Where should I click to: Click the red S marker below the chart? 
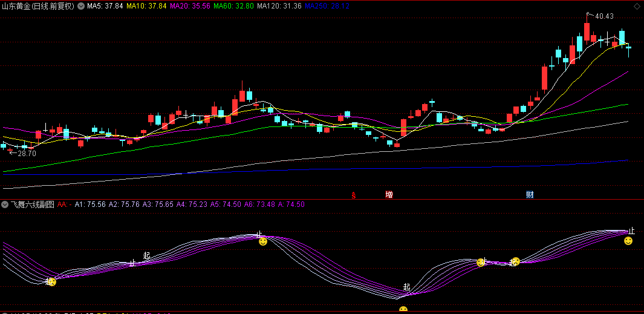tap(354, 195)
